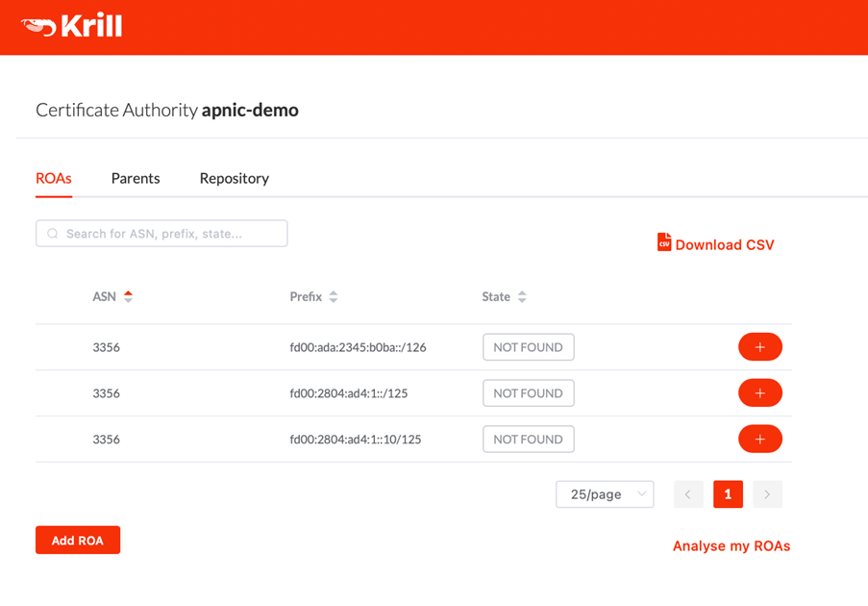Screen dimensions: 868x606
Task: Click plus button for fd00:2804:ad4:1::10/125 row
Action: coord(760,439)
